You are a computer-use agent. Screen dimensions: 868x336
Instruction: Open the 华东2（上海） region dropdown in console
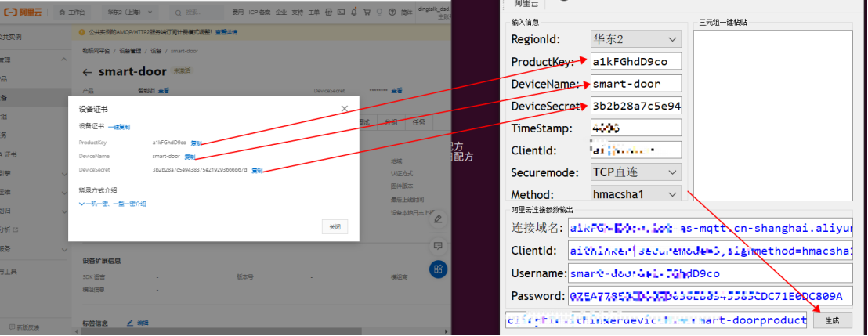pyautogui.click(x=131, y=12)
